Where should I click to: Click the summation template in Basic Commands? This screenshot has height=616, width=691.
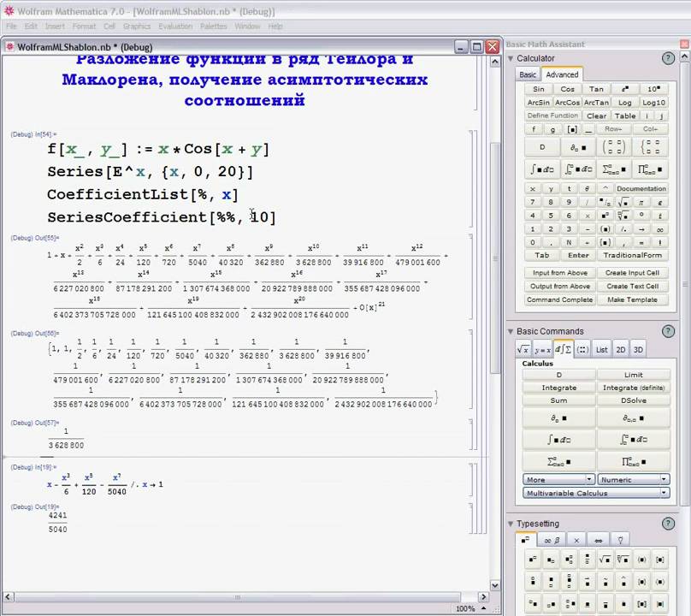pos(558,462)
